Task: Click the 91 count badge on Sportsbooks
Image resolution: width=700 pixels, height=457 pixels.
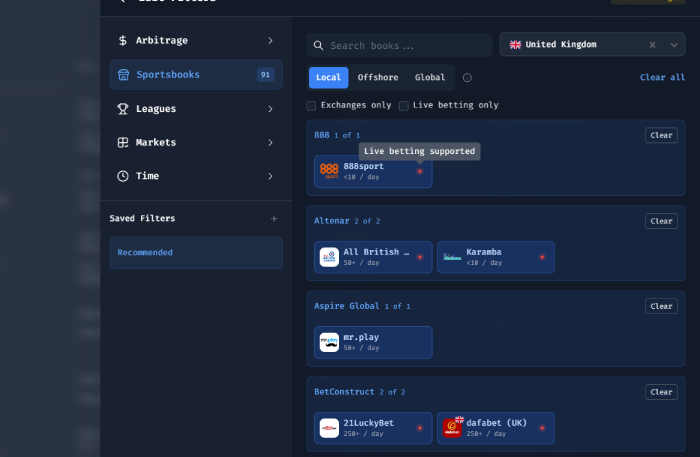Action: [266, 75]
